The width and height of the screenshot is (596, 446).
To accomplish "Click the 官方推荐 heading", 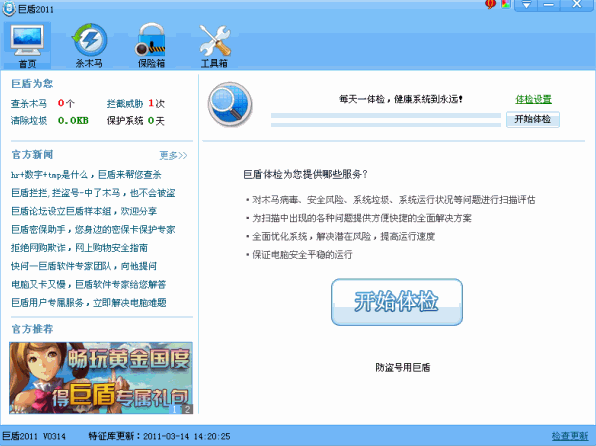I will coord(32,329).
